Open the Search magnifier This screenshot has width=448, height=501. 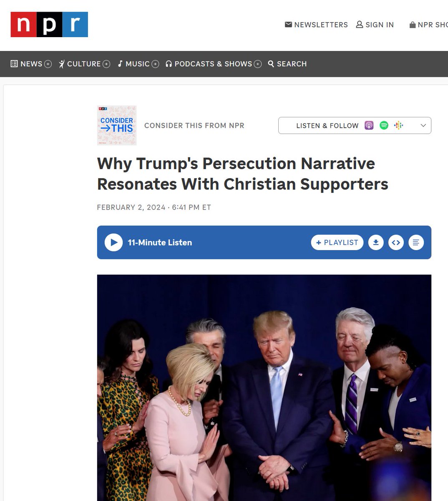coord(287,64)
